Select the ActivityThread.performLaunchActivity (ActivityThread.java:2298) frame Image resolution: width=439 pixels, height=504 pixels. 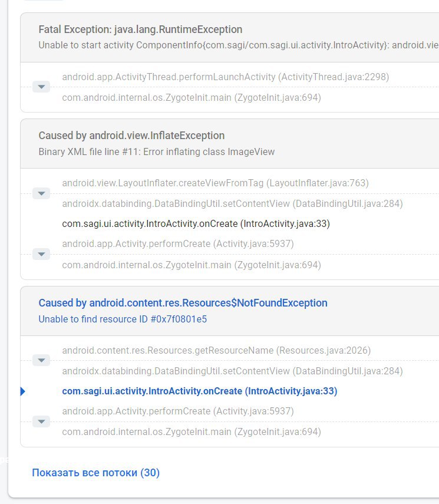[226, 77]
